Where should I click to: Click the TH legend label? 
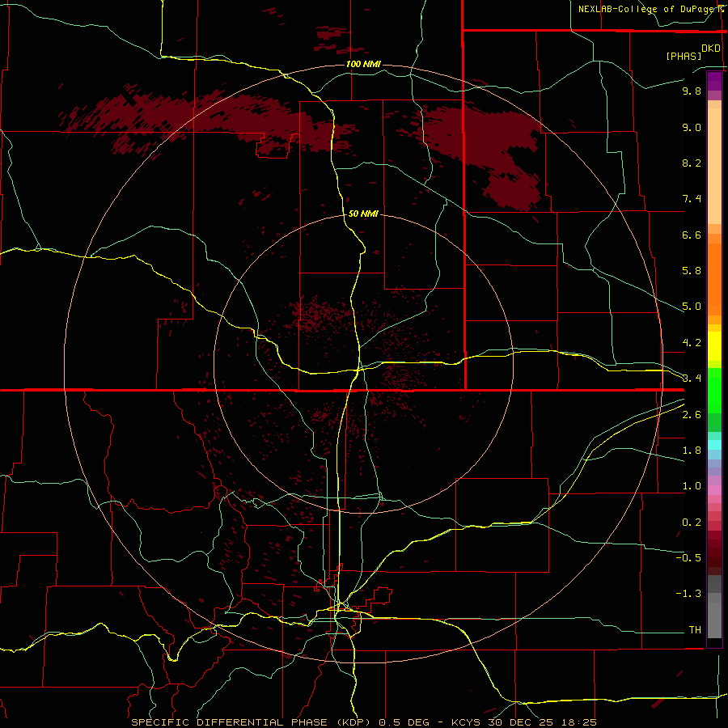(x=695, y=629)
